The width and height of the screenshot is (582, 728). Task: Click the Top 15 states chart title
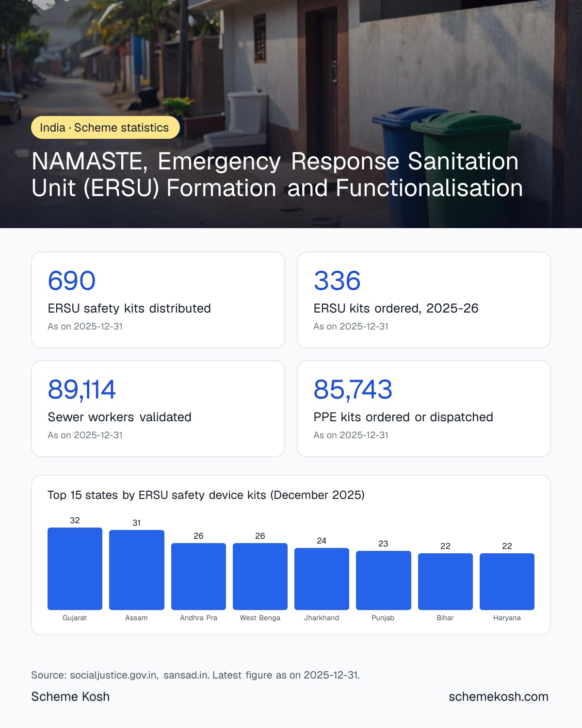pos(206,495)
